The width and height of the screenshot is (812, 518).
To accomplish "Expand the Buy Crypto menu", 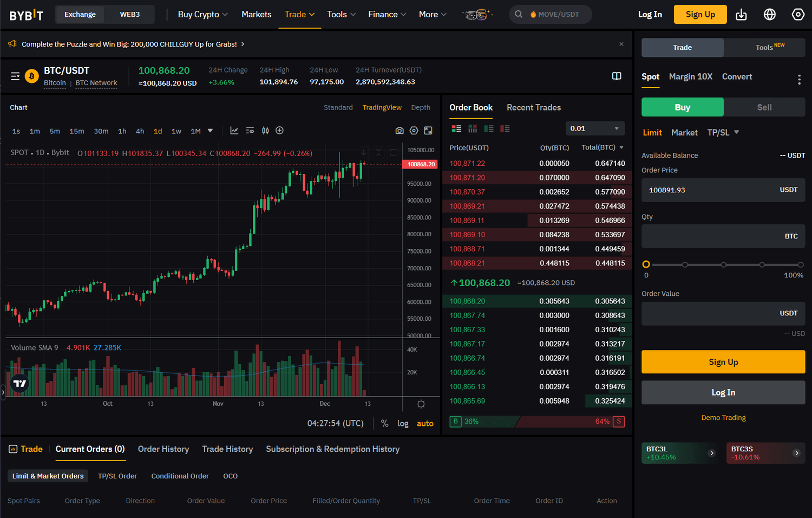I will 203,15.
